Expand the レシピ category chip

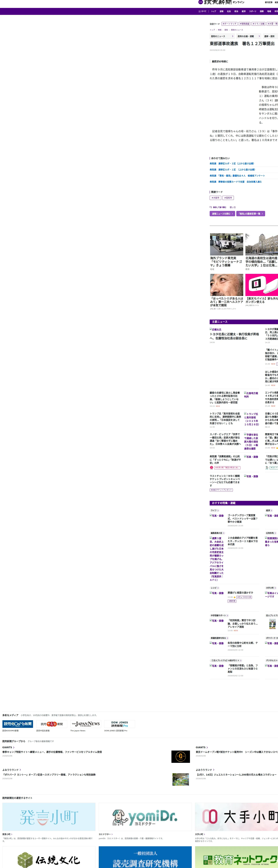click(215, 588)
